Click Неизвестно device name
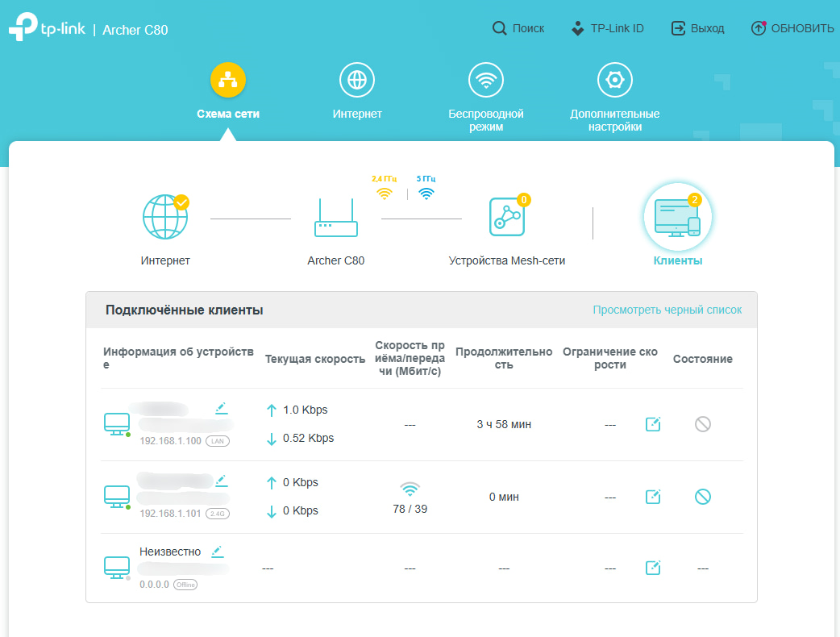Screen dimensions: 840x637 170,552
